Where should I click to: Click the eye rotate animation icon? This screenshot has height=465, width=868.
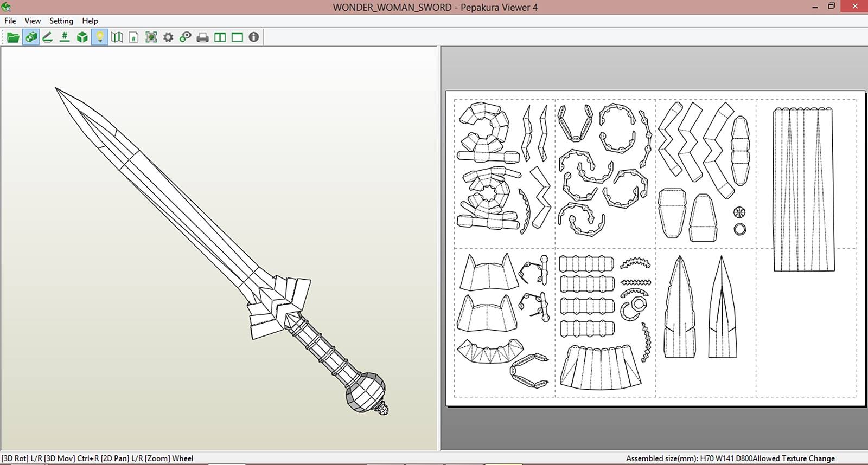[x=186, y=37]
